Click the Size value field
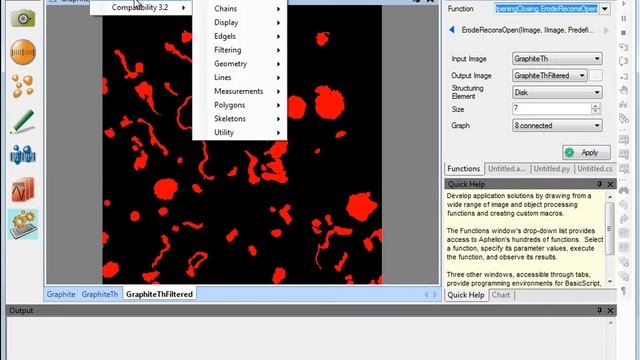This screenshot has height=360, width=640. tap(551, 109)
